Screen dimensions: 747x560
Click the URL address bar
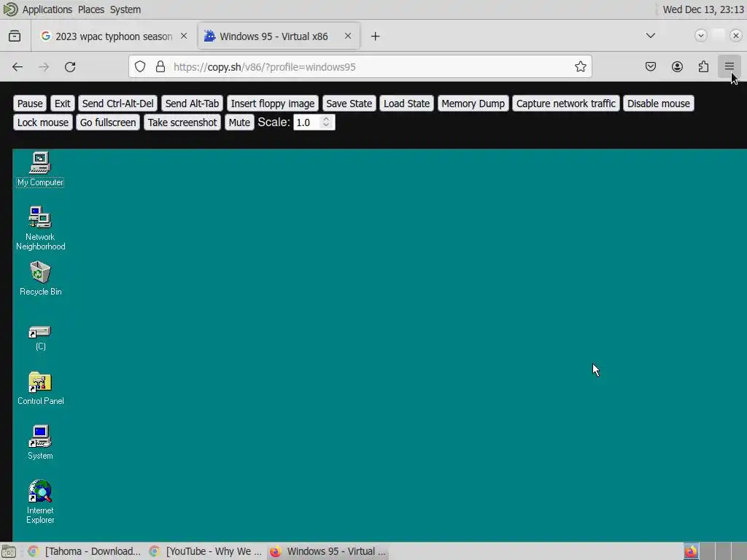coord(360,66)
